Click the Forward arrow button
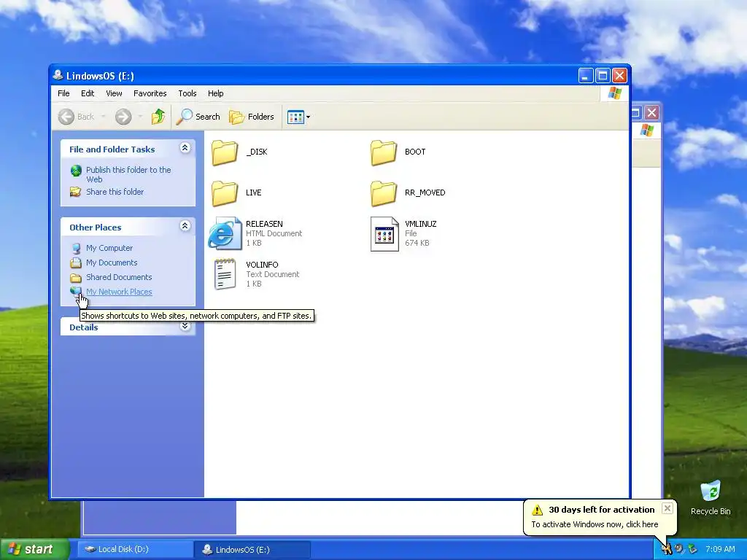Image resolution: width=747 pixels, height=560 pixels. (123, 117)
